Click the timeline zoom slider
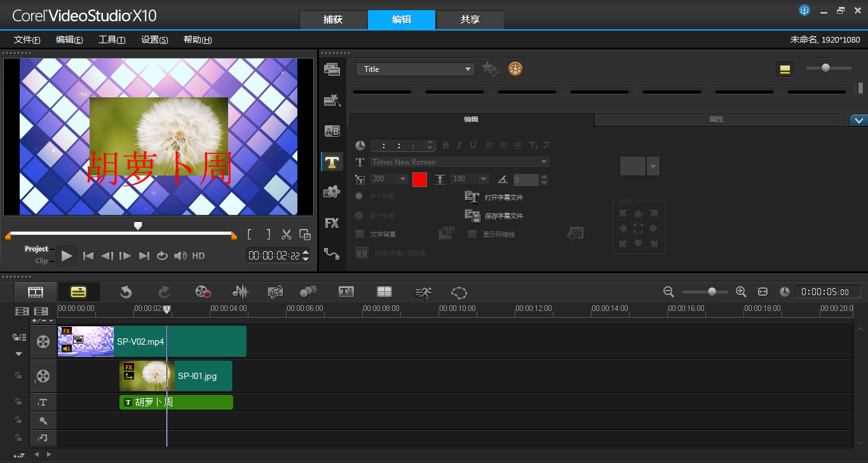This screenshot has height=463, width=868. [712, 291]
